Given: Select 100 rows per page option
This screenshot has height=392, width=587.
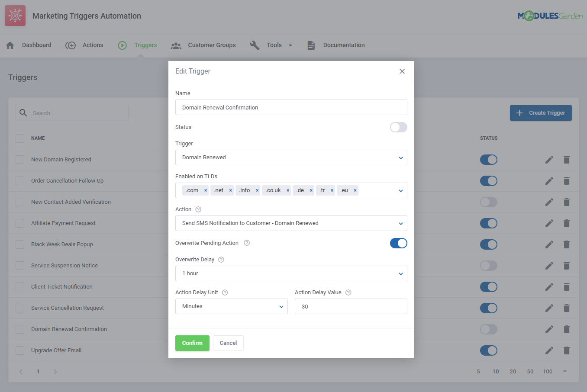Looking at the screenshot, I should pyautogui.click(x=547, y=371).
